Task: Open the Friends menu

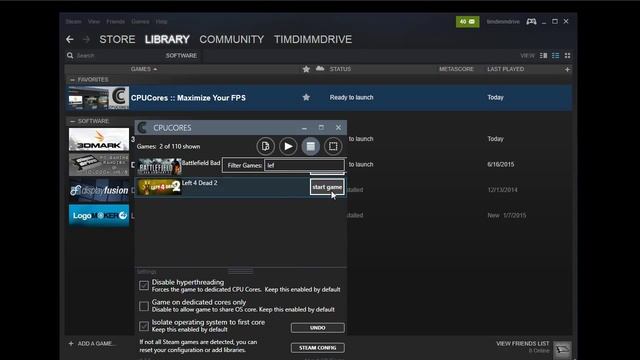Action: [x=116, y=21]
